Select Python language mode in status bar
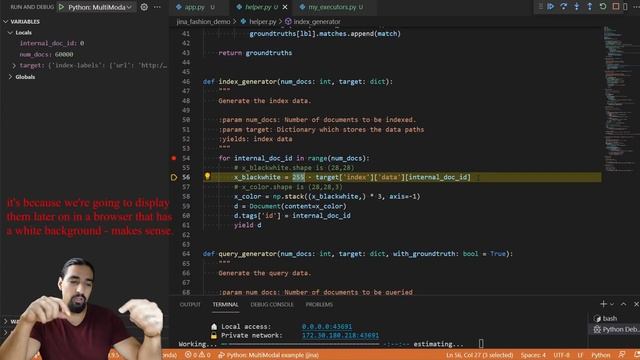640x360 pixels. coord(601,355)
